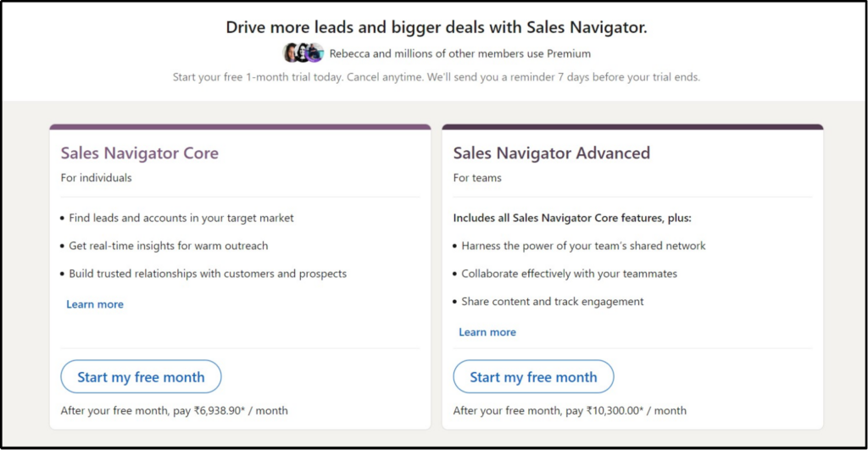868x450 pixels.
Task: Open Learn more under Sales Navigator Advanced
Action: click(487, 332)
